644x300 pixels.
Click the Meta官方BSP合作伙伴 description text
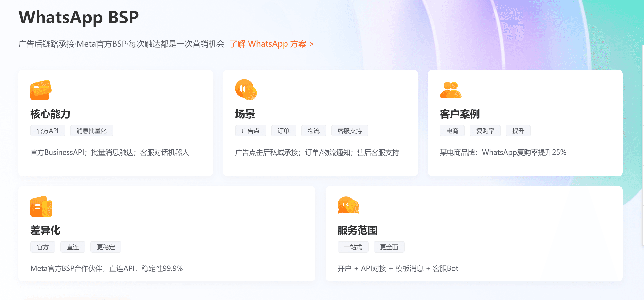(x=107, y=268)
